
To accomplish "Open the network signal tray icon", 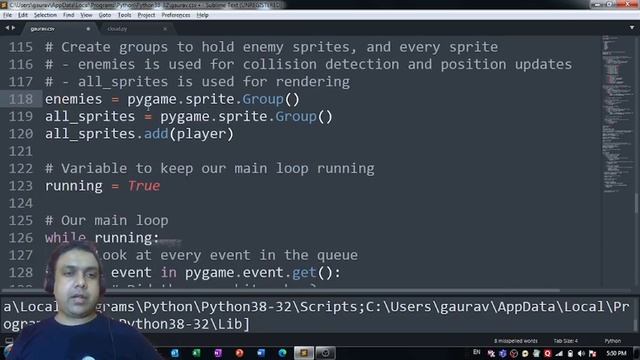I will point(559,353).
